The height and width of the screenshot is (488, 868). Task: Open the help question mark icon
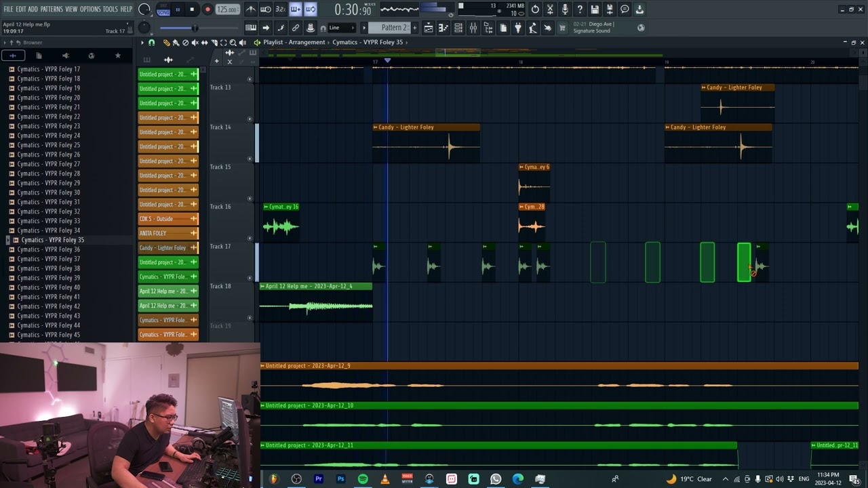(580, 9)
